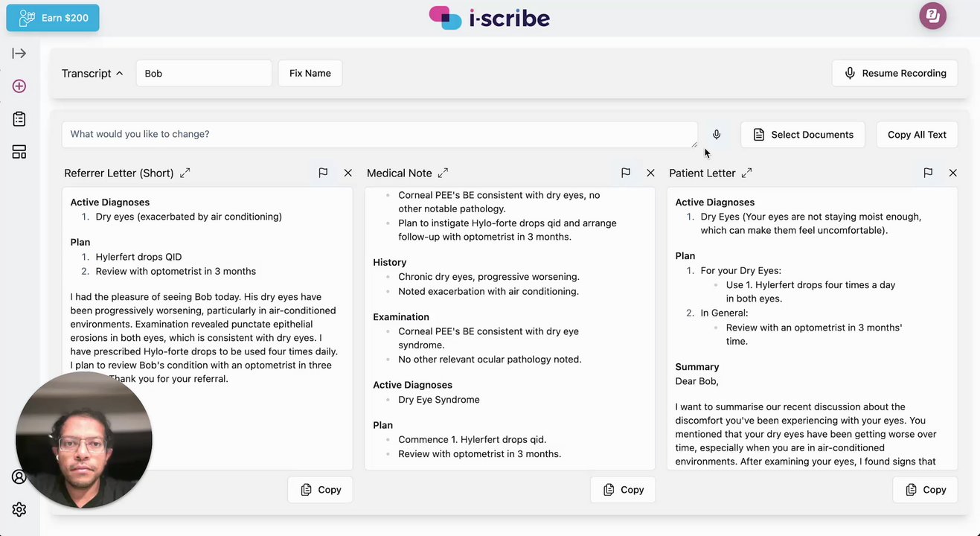Close the Medical Note panel
The image size is (980, 536).
[x=650, y=173]
